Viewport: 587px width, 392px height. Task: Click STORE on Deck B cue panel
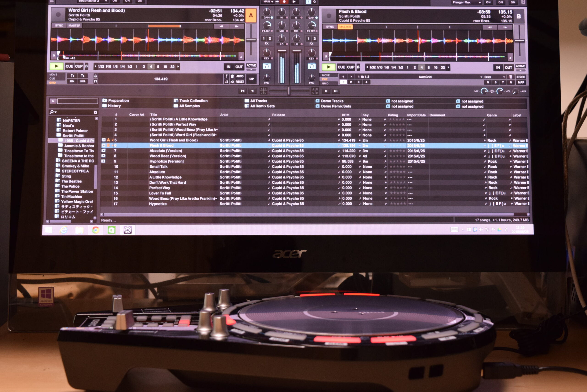[x=521, y=77]
